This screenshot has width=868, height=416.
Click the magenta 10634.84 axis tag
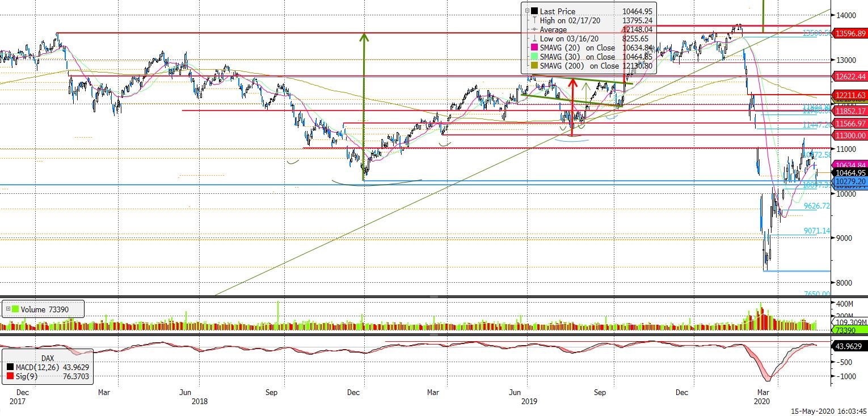(x=849, y=165)
